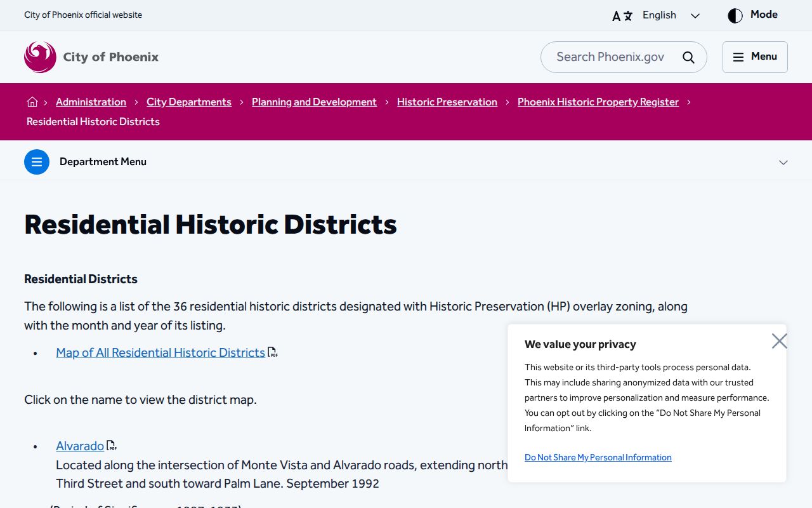Open Map of All Residential Historic Districts
The width and height of the screenshot is (812, 508).
[x=160, y=352]
